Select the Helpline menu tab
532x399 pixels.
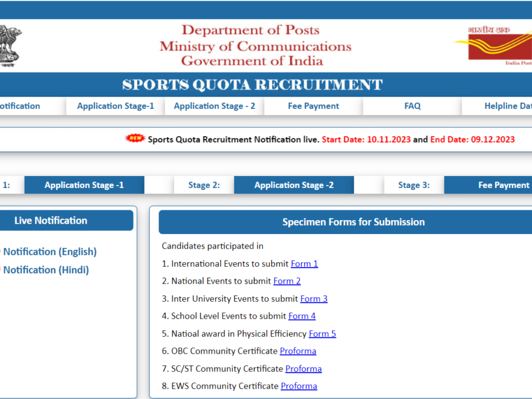(507, 106)
